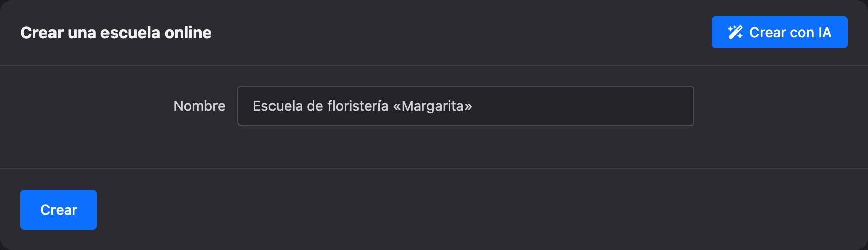
Task: Click the blue Crear button
Action: [x=59, y=210]
